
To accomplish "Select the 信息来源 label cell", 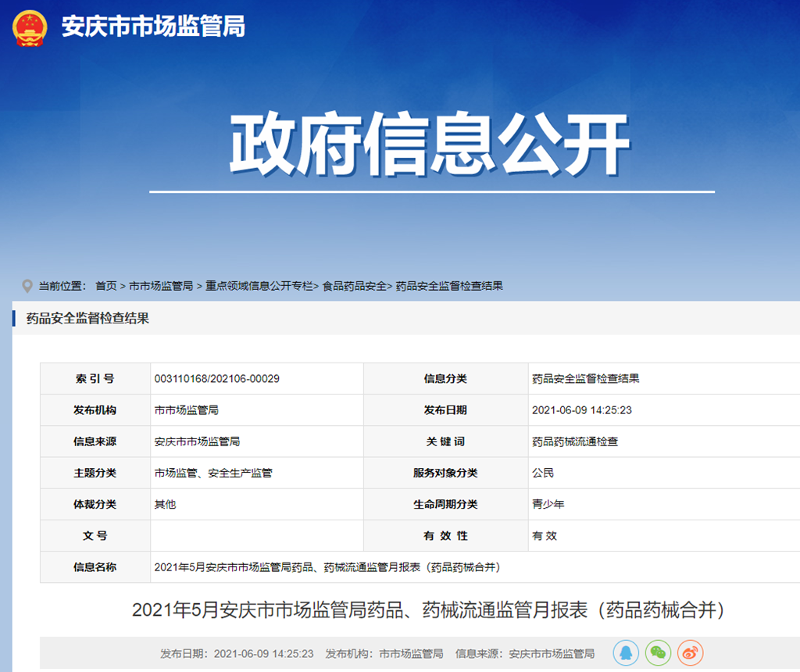I will (x=95, y=441).
